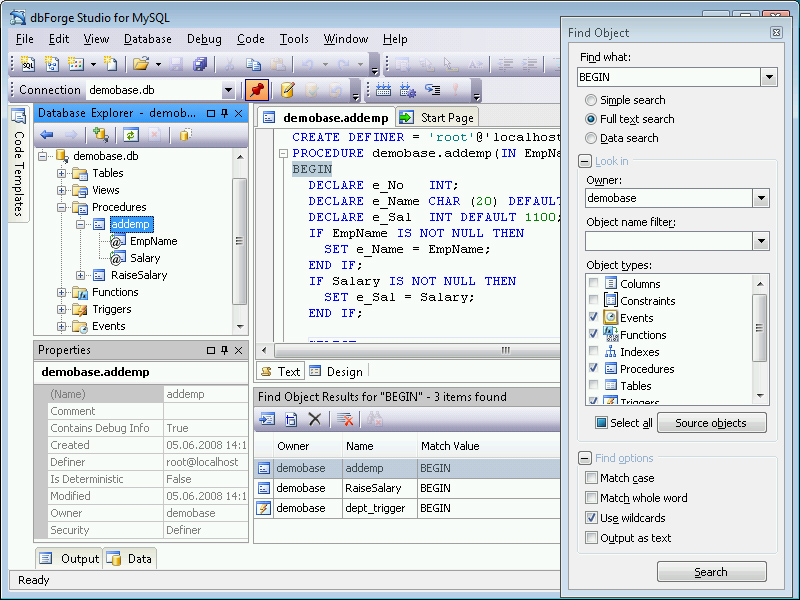
Task: Select the Simple search radio button
Action: pyautogui.click(x=592, y=100)
